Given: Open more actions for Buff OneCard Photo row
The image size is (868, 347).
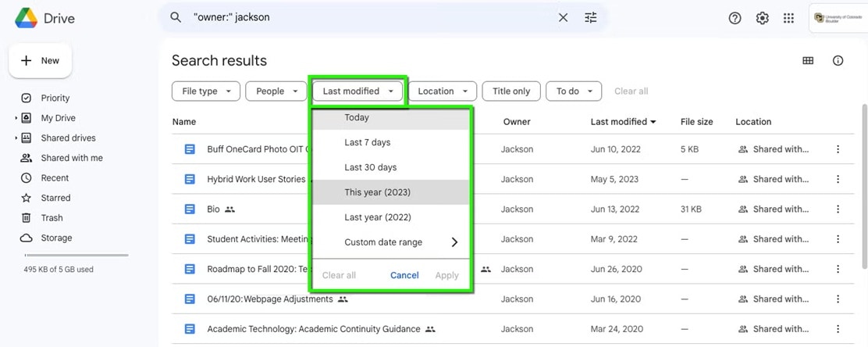Looking at the screenshot, I should (838, 149).
